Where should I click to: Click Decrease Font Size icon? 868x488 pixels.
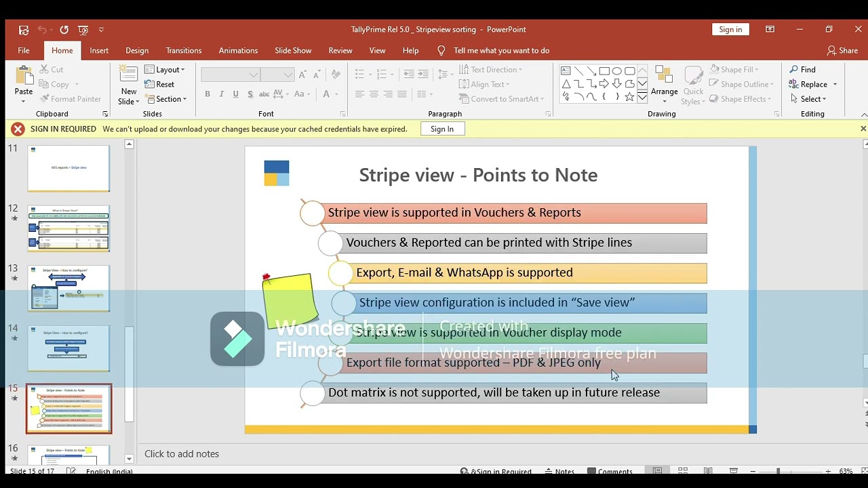click(317, 75)
